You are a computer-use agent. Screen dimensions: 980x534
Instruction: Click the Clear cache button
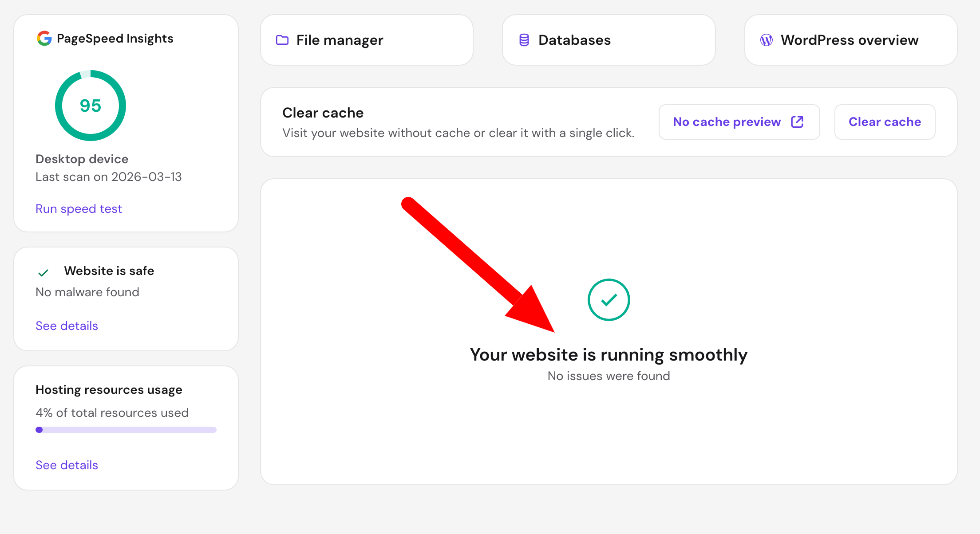coord(885,122)
